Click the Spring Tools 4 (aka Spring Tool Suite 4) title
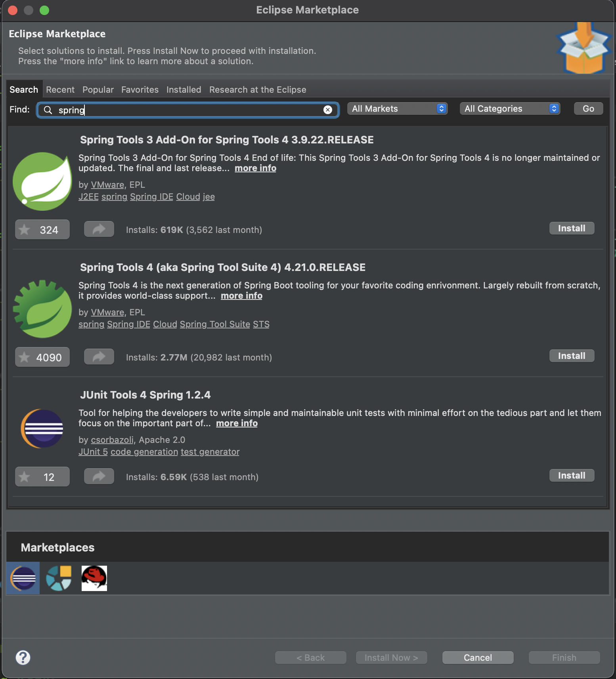Screen dimensions: 616x679 (x=223, y=267)
